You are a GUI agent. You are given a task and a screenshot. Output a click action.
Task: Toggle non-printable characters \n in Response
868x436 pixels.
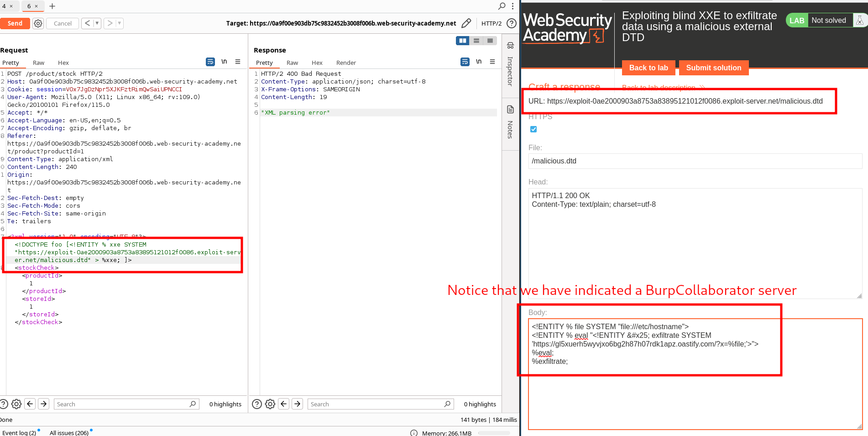click(x=479, y=62)
